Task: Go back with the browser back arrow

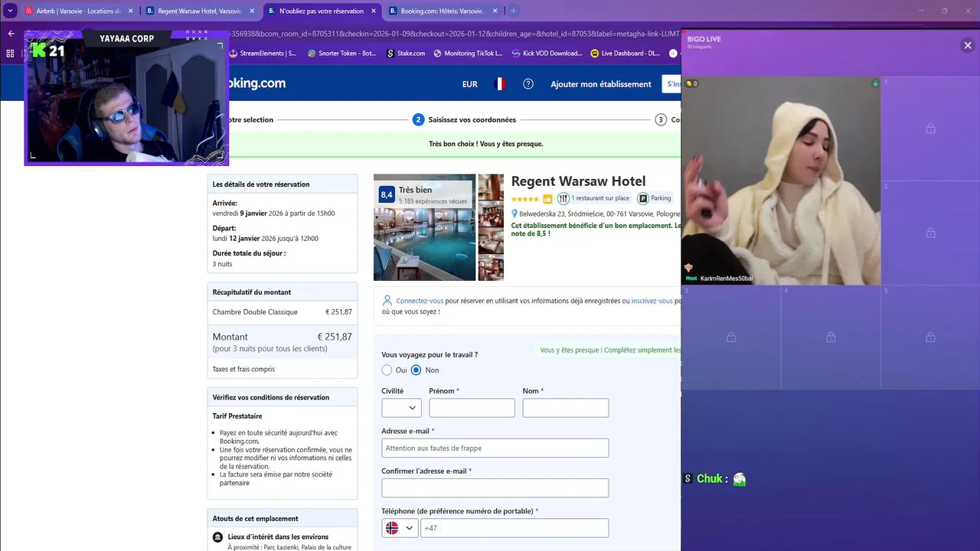Action: point(11,33)
